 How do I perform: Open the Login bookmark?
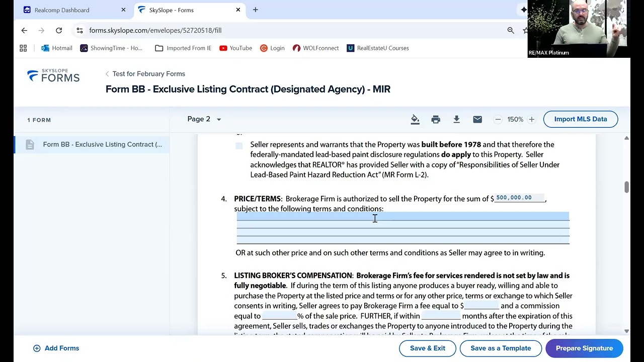pos(272,48)
